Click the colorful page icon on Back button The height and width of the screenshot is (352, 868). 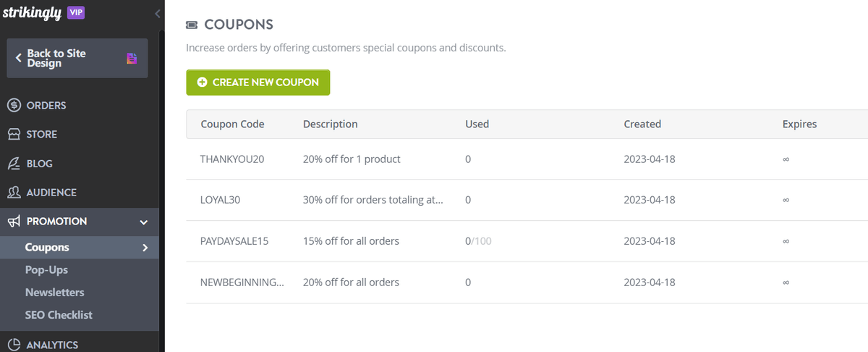coord(132,58)
